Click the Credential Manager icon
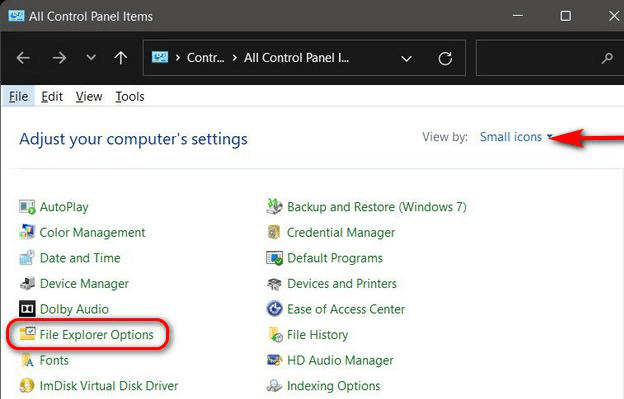This screenshot has width=624, height=399. [x=274, y=232]
